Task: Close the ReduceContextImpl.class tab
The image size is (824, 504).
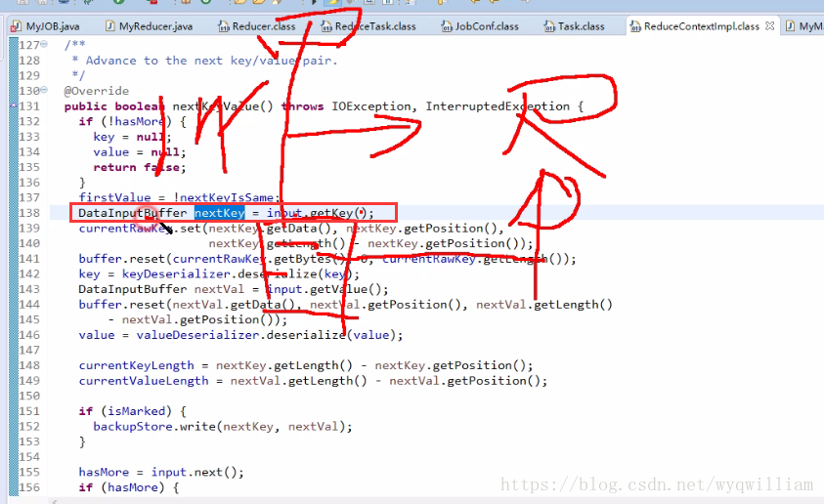Action: [770, 25]
